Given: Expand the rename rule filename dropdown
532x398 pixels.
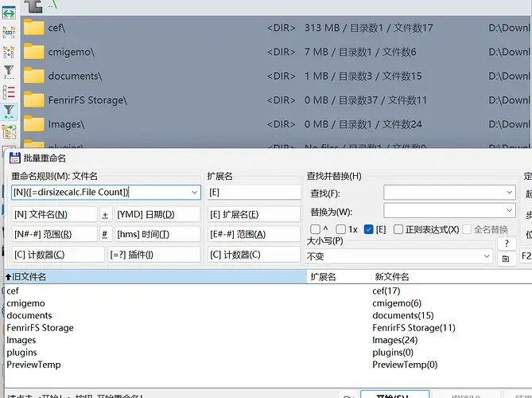Looking at the screenshot, I should 195,192.
